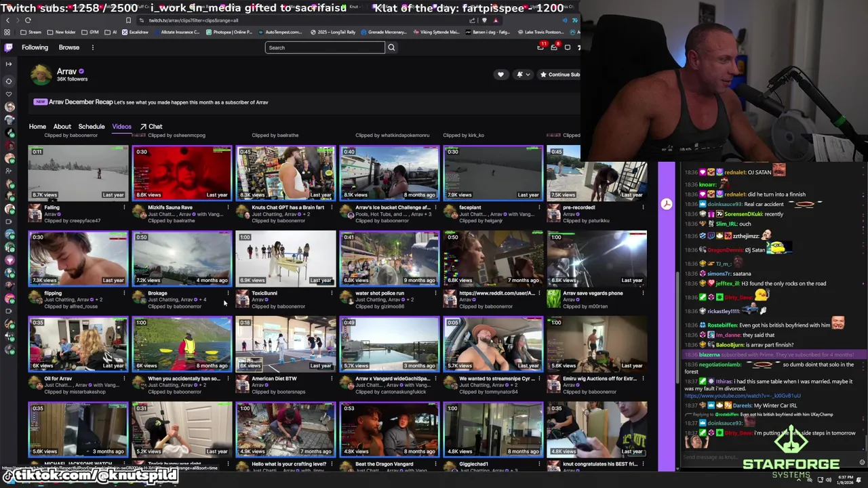868x488 pixels.
Task: Open the Beat the Dragon Vangard title
Action: pos(384,464)
